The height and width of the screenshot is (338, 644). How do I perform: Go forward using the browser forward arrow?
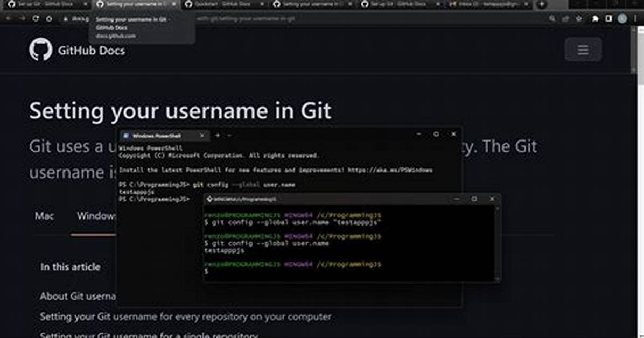point(22,18)
